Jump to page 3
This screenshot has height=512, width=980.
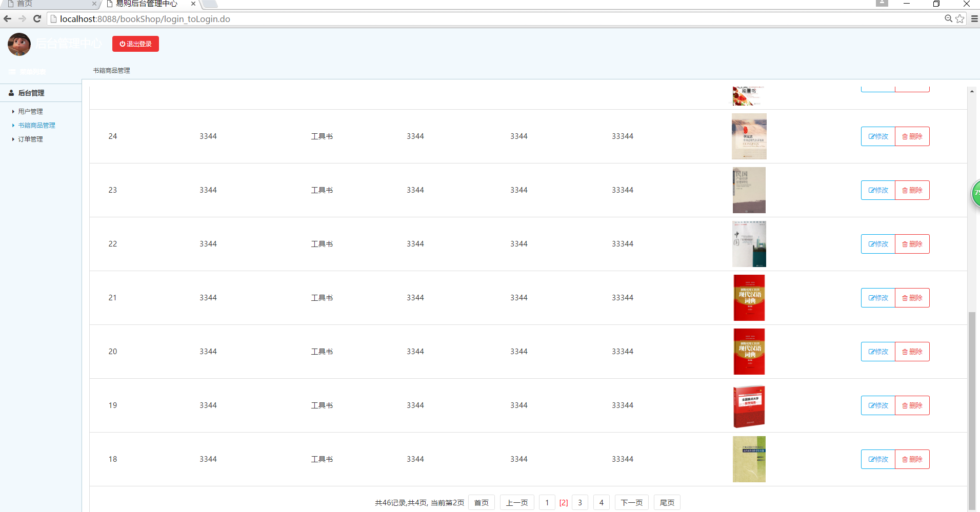coord(580,503)
